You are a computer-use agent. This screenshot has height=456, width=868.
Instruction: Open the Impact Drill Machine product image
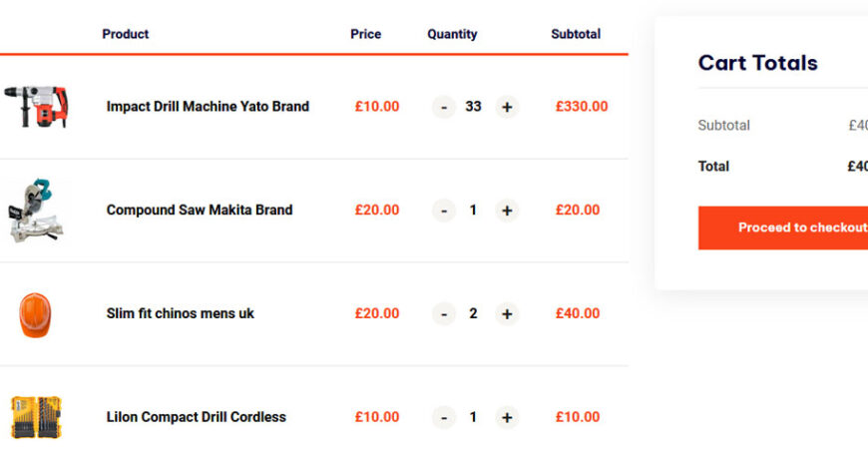coord(36,107)
